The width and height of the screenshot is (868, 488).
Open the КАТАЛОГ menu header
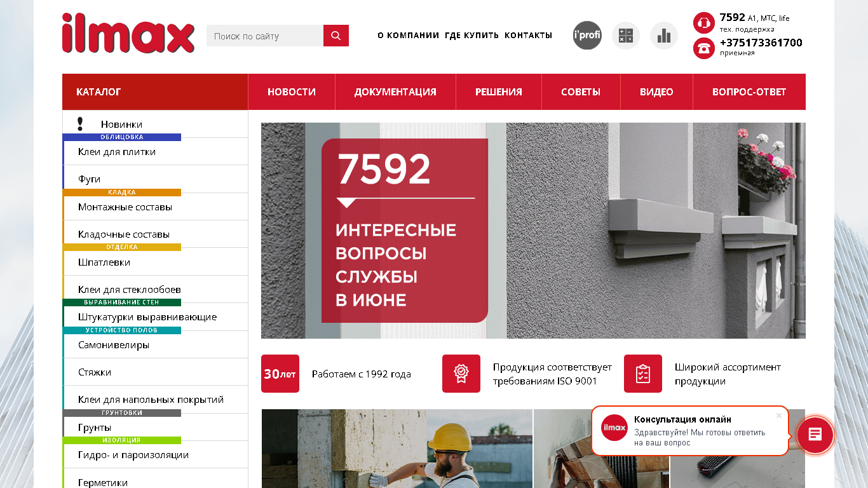155,91
